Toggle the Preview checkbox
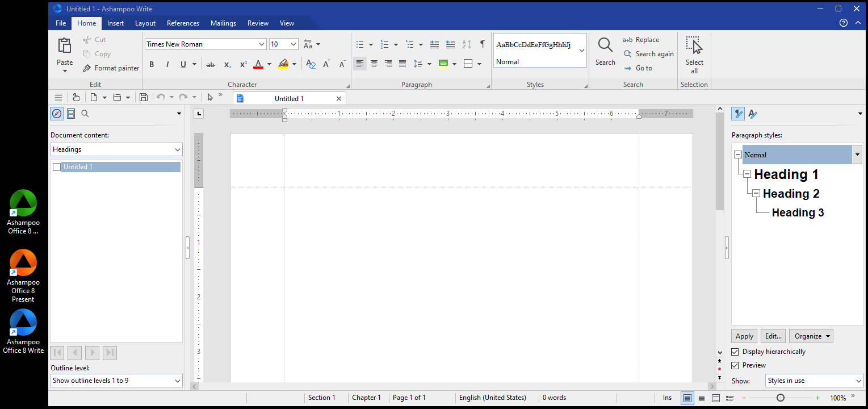Screen dimensions: 868x409 click(735, 365)
